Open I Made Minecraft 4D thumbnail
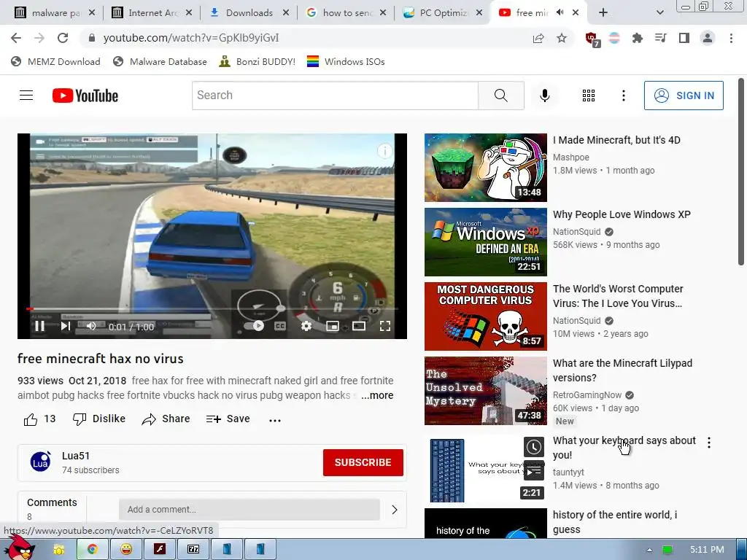 tap(485, 168)
